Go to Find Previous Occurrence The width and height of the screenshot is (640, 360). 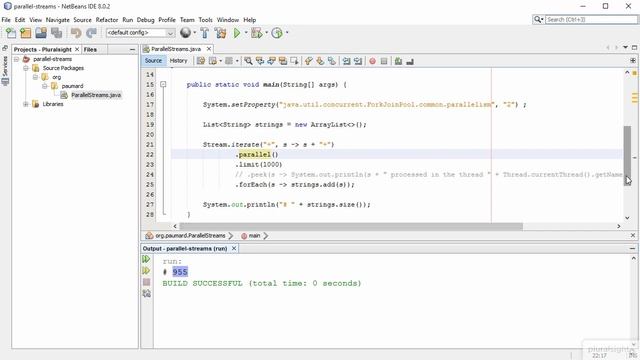click(x=260, y=61)
